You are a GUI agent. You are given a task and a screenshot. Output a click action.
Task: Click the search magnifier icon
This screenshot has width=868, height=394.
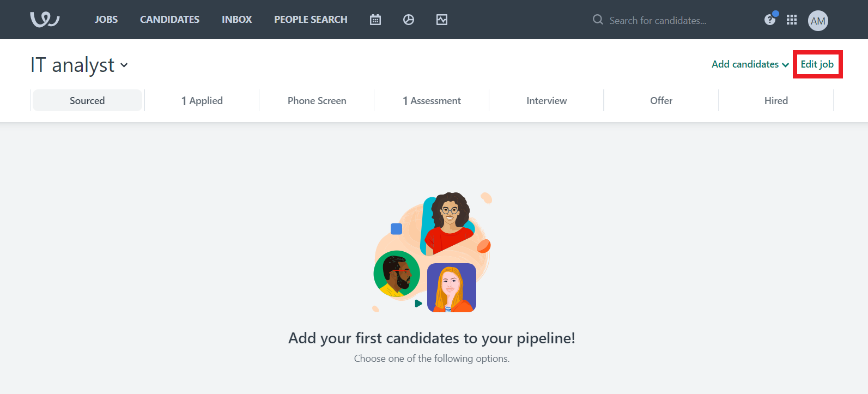[x=598, y=20]
